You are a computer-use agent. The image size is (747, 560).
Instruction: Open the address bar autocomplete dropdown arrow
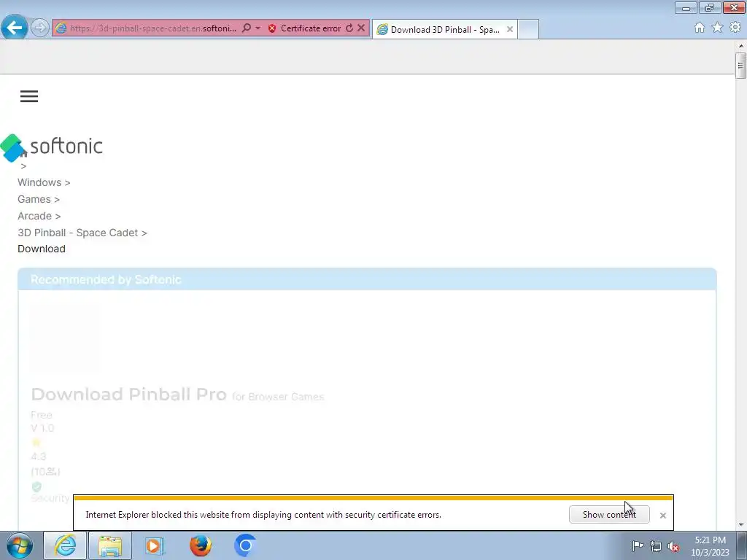258,28
